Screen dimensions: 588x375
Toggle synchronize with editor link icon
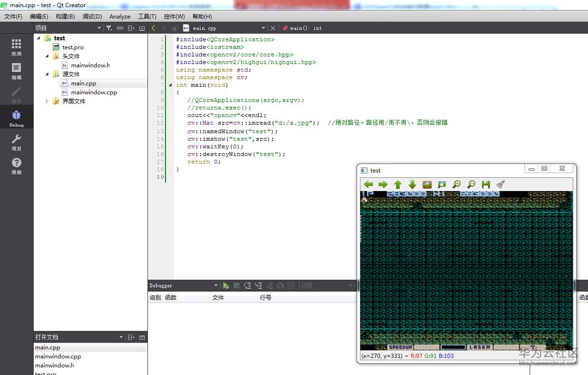point(120,28)
